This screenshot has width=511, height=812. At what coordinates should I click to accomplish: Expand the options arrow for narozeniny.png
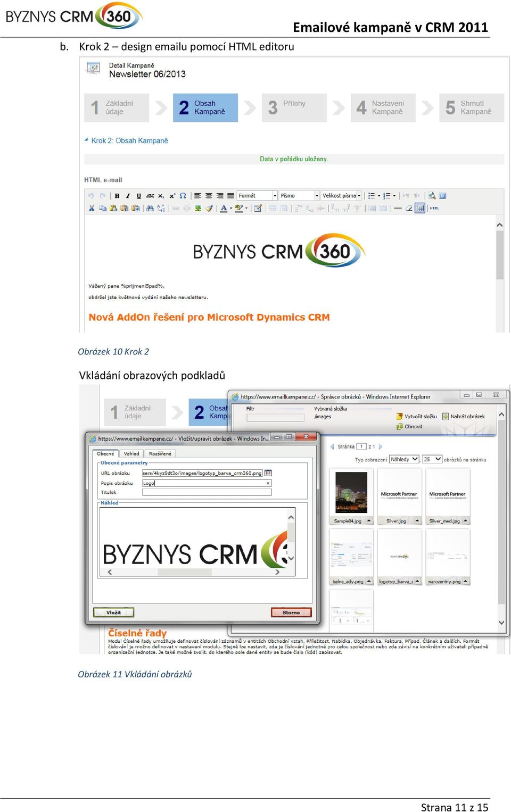click(x=466, y=582)
